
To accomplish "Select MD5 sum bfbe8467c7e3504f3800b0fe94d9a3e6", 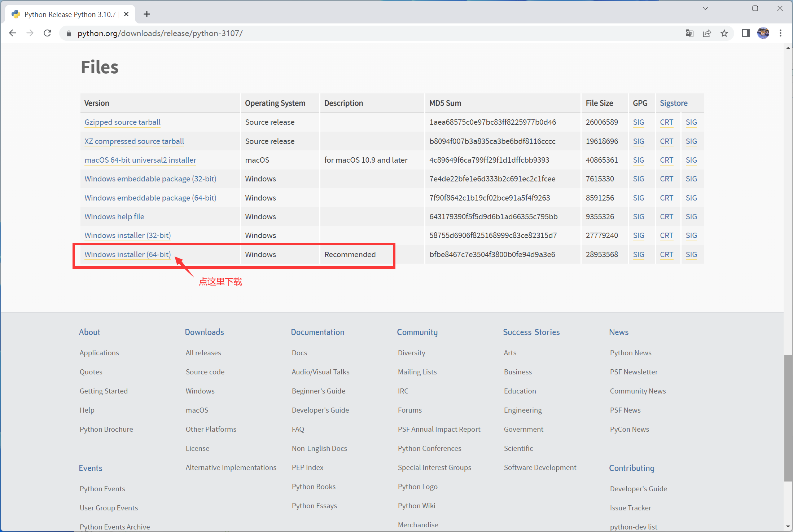I will 492,254.
